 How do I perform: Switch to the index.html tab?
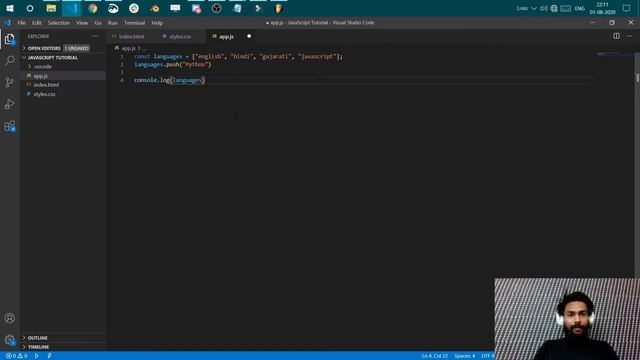coord(131,36)
